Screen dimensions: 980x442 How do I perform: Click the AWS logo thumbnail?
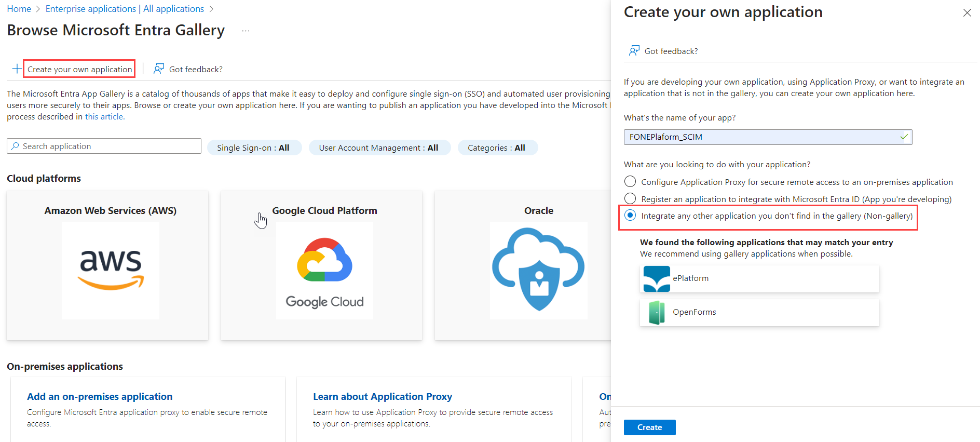pos(111,270)
